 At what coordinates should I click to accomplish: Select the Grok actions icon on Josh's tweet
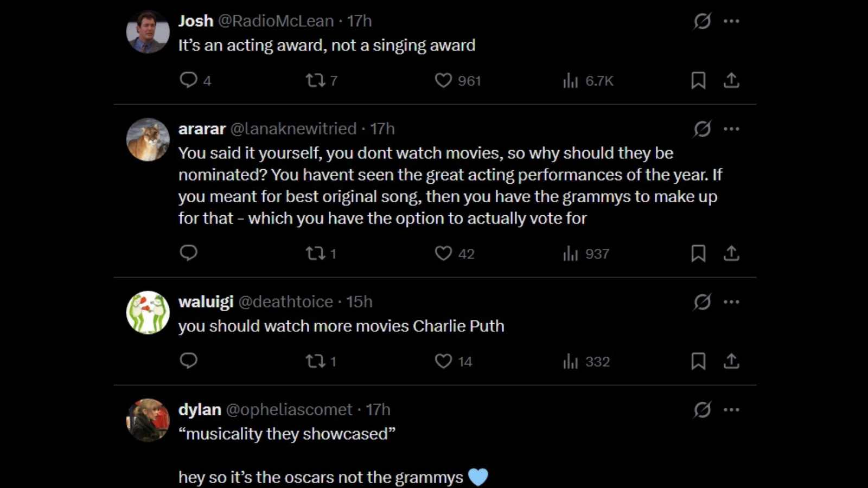click(701, 21)
